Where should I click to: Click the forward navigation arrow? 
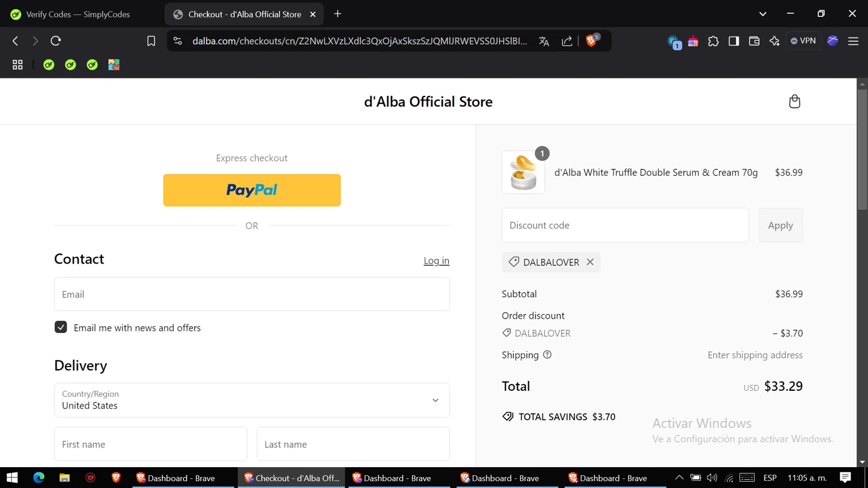point(35,41)
